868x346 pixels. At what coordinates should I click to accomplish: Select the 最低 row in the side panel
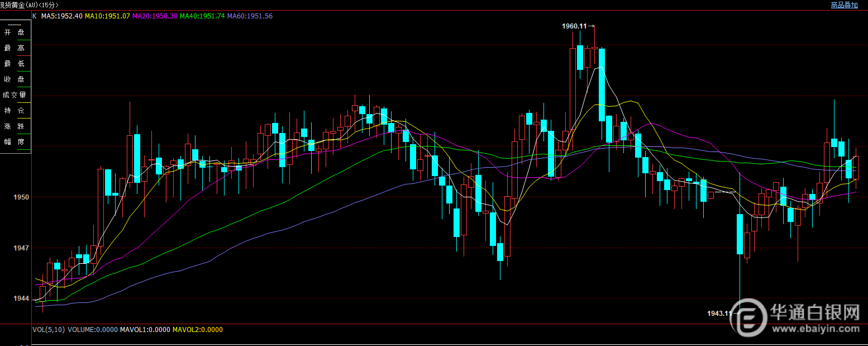[x=15, y=64]
